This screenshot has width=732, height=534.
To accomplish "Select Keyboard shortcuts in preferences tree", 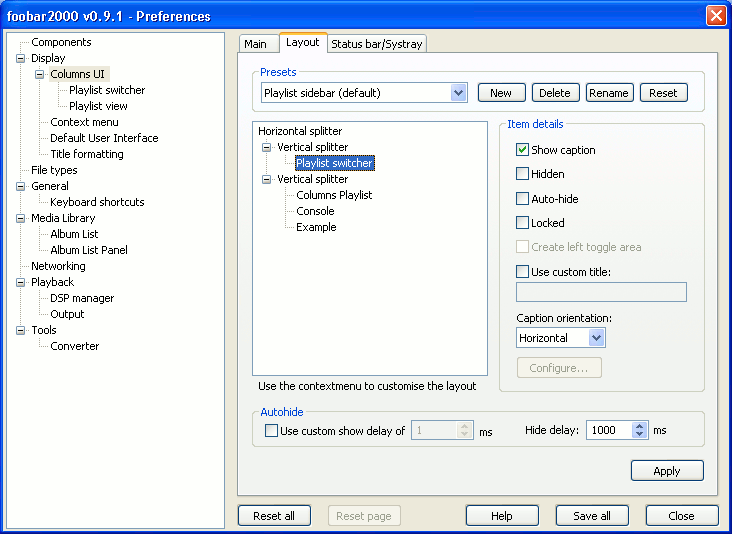I will tap(97, 202).
